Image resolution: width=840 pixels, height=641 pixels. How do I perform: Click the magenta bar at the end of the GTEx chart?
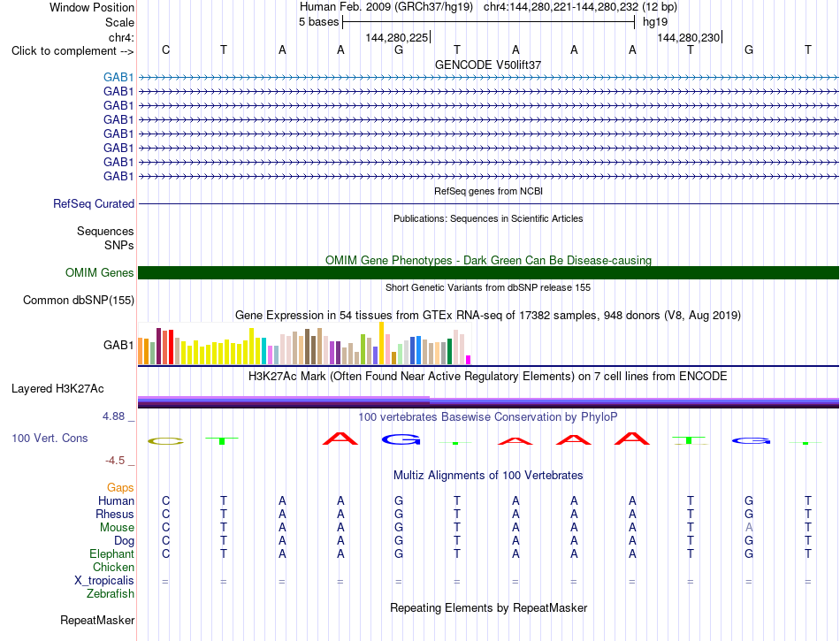pos(469,360)
